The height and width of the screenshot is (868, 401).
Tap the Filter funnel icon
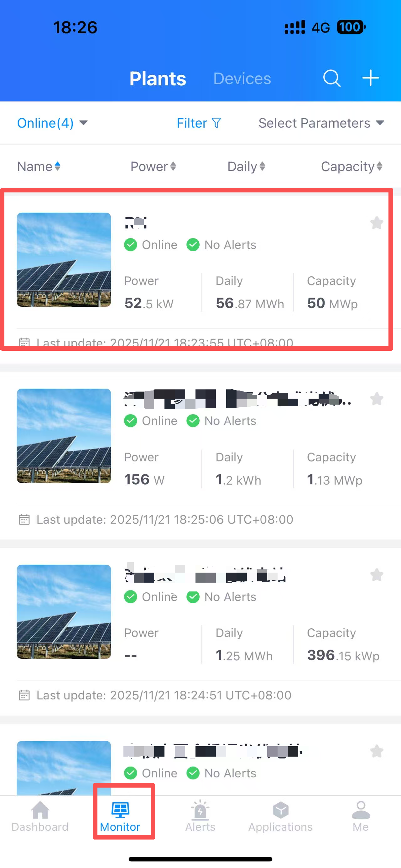point(216,123)
